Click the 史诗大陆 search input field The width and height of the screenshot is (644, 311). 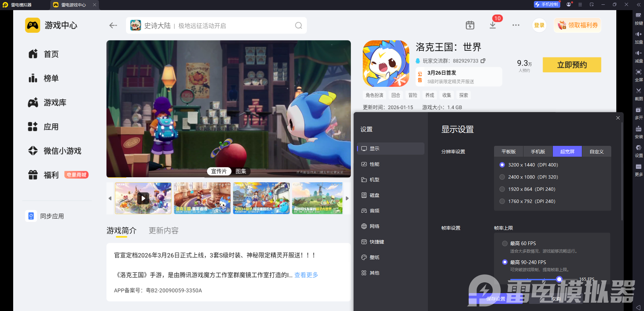216,25
